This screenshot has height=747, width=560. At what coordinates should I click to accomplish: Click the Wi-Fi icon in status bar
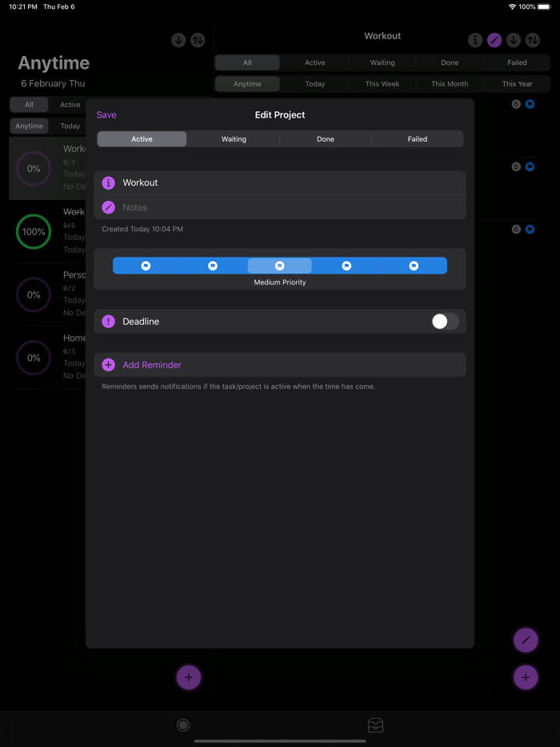tap(512, 6)
